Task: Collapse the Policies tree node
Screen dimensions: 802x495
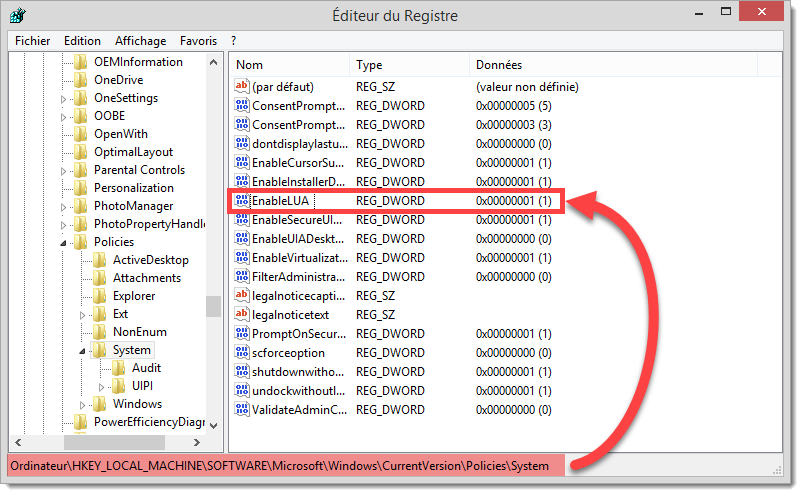Action: pos(63,243)
